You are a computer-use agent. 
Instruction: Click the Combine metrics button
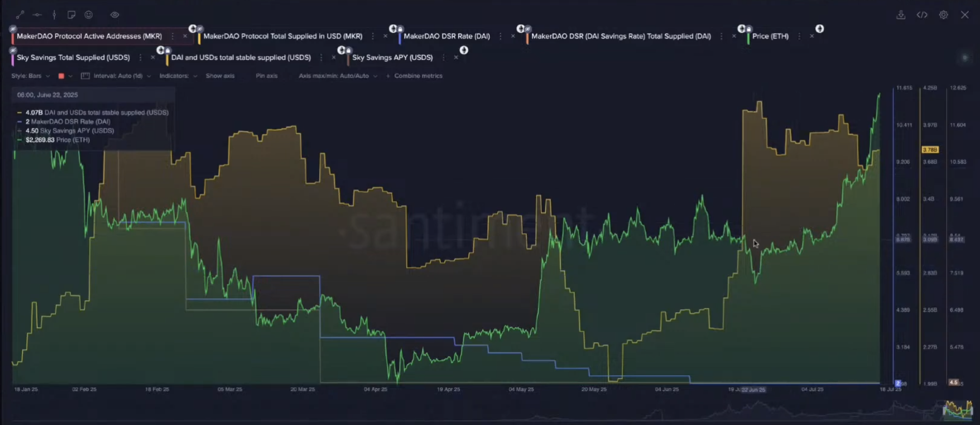click(414, 76)
